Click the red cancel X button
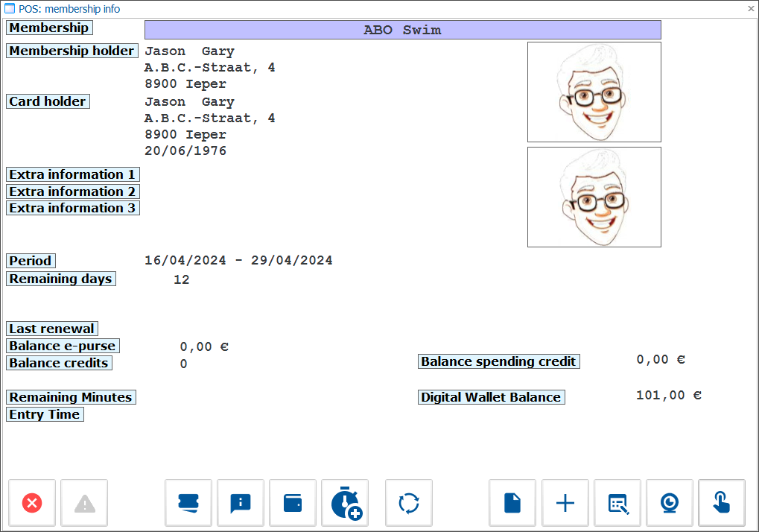The height and width of the screenshot is (532, 759). click(32, 503)
